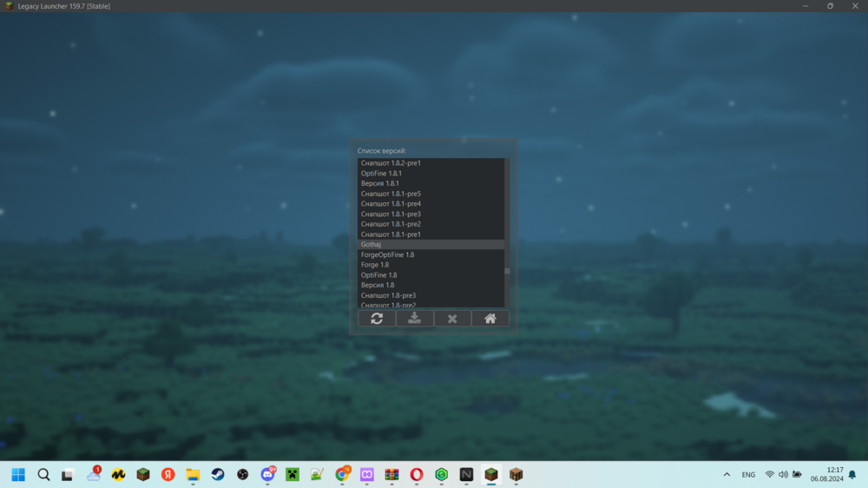Open the Windows Start menu
The image size is (868, 488).
(x=18, y=475)
